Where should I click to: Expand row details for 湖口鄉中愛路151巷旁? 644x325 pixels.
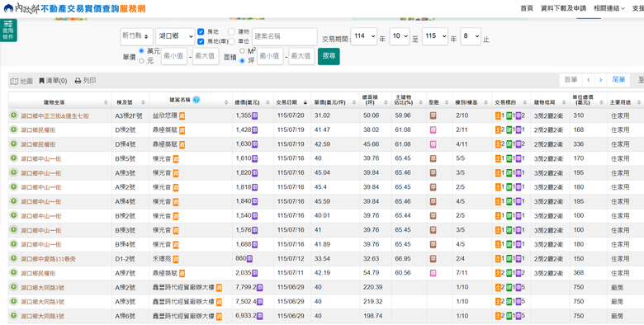(x=13, y=259)
